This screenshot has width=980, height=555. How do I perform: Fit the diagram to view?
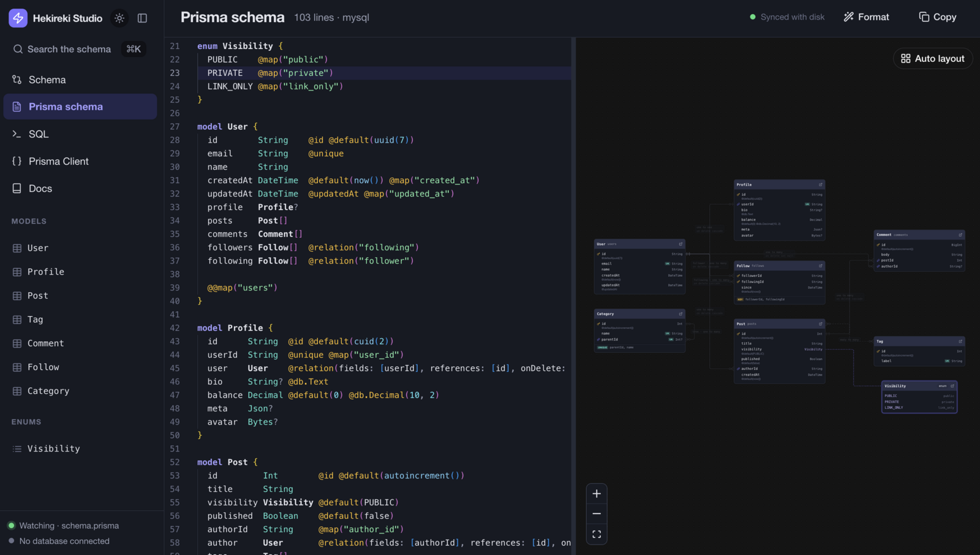point(597,534)
